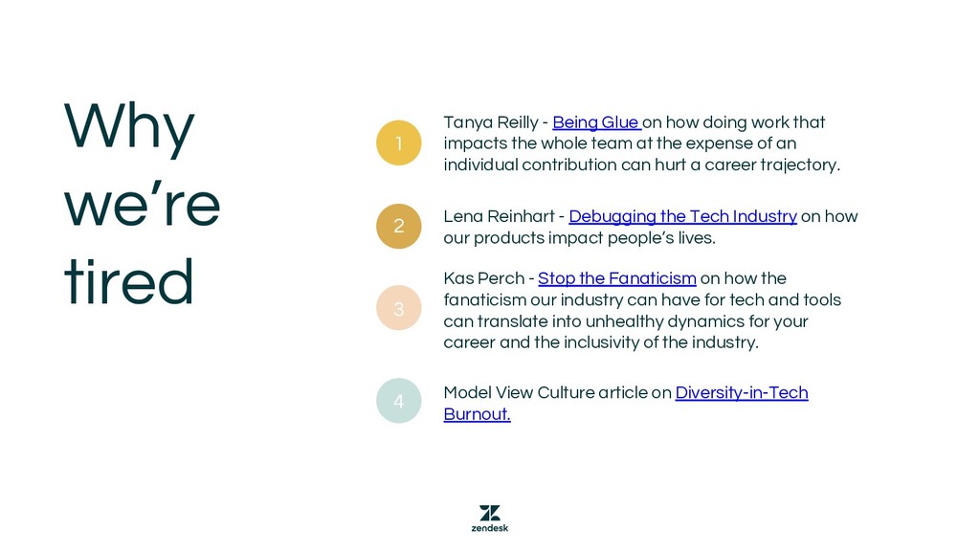Click the yellow number 1 circle
Image resolution: width=980 pixels, height=551 pixels.
(399, 143)
